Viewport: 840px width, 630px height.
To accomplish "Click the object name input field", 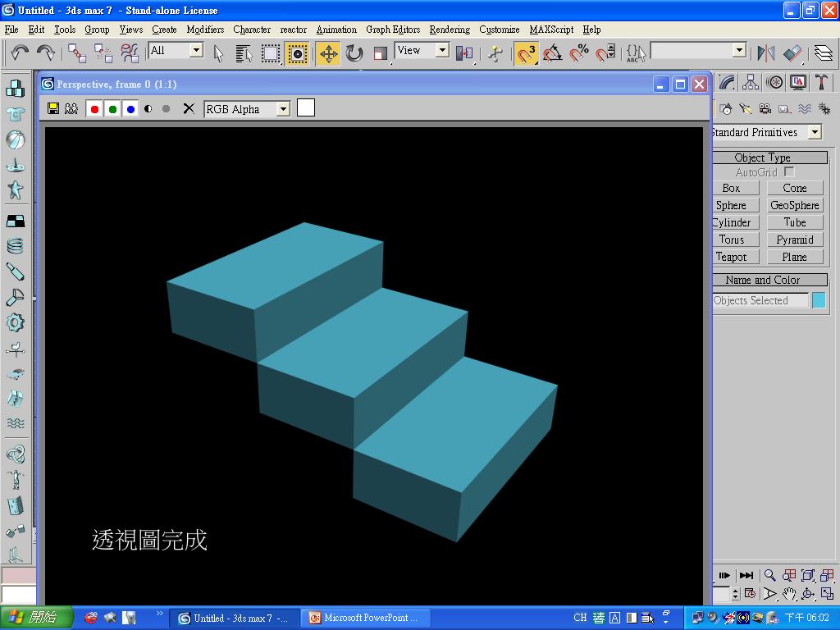I will tap(760, 300).
